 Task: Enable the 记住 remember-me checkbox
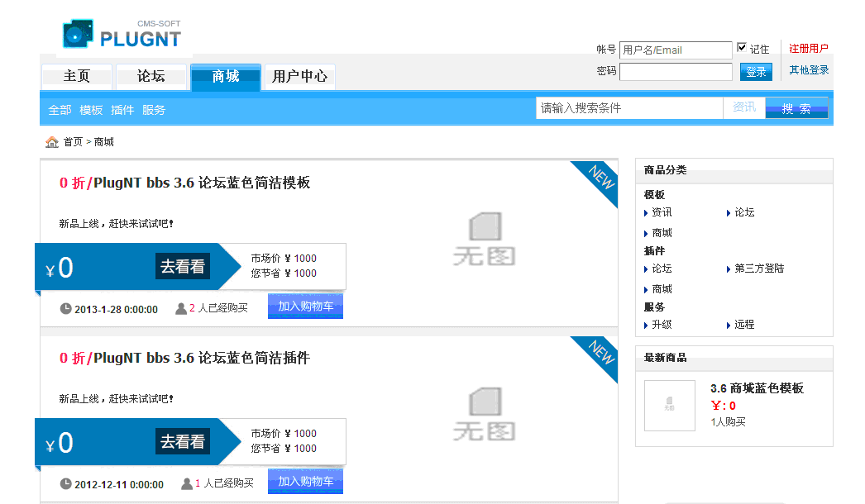pos(742,47)
